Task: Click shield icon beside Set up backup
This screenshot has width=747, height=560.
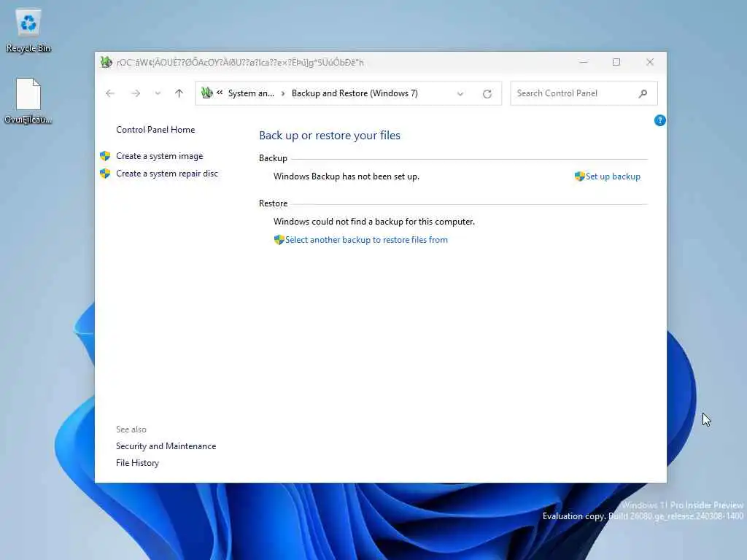Action: [580, 176]
